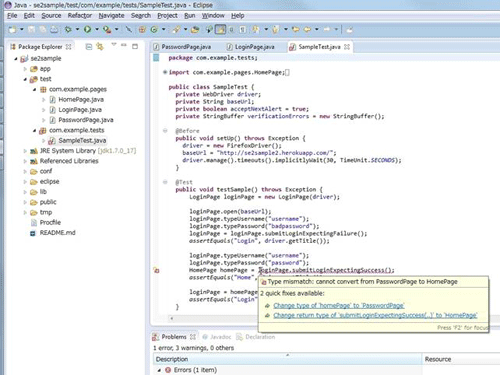Click the Save All toolbar icon
This screenshot has width=500, height=375.
click(x=43, y=30)
